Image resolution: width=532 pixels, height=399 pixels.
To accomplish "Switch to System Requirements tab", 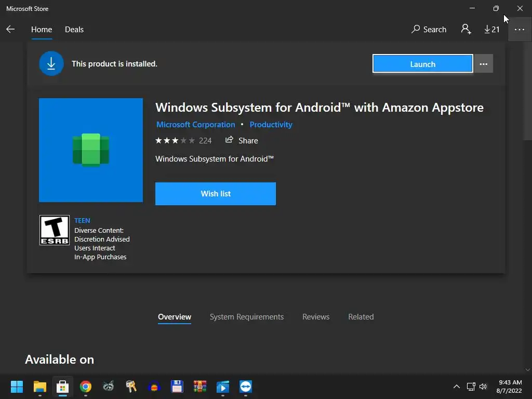I will pos(247,317).
